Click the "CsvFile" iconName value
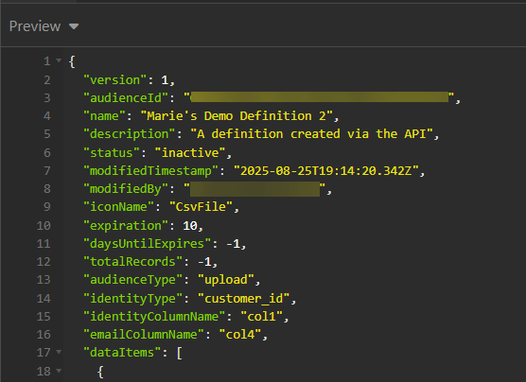Screen dimensions: 526x382 coord(201,207)
